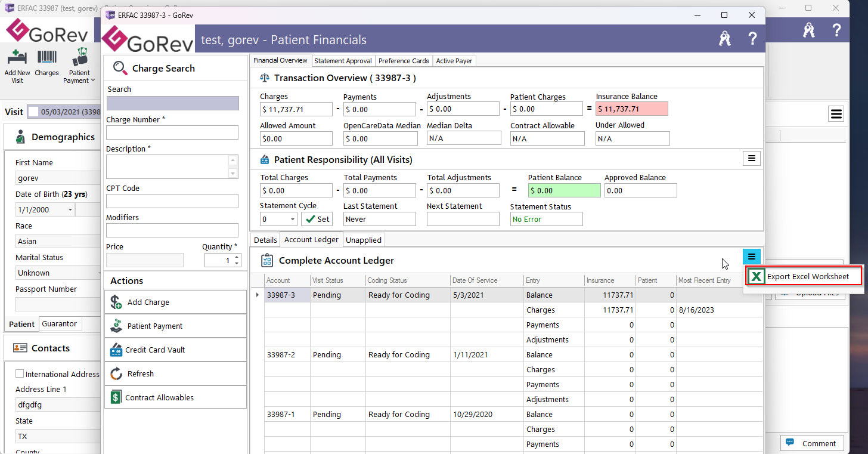Click the Comment button
The height and width of the screenshot is (454, 868).
pos(811,443)
